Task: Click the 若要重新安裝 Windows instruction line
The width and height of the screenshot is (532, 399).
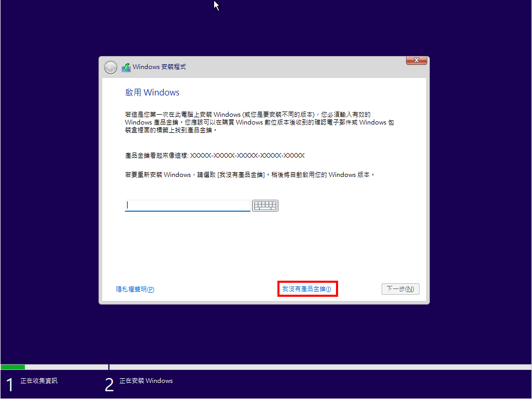Action: 249,175
